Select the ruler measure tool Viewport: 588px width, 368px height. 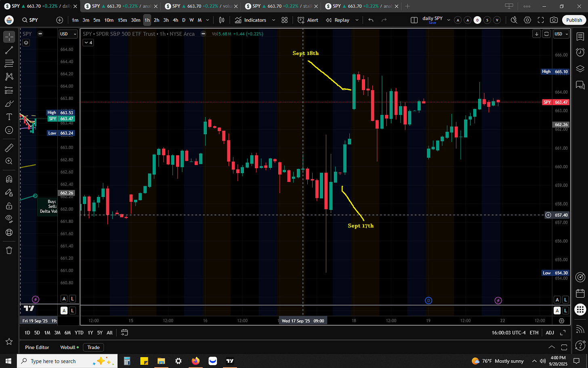tap(9, 148)
